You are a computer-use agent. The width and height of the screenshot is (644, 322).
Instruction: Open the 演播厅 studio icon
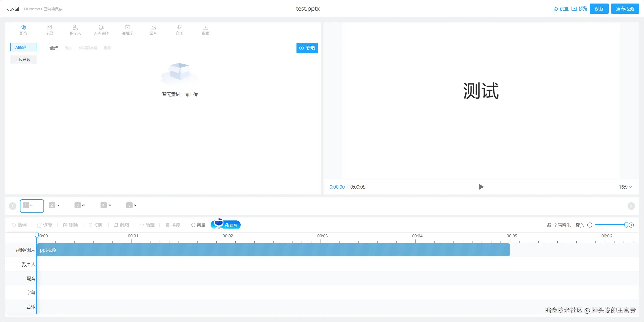(127, 27)
